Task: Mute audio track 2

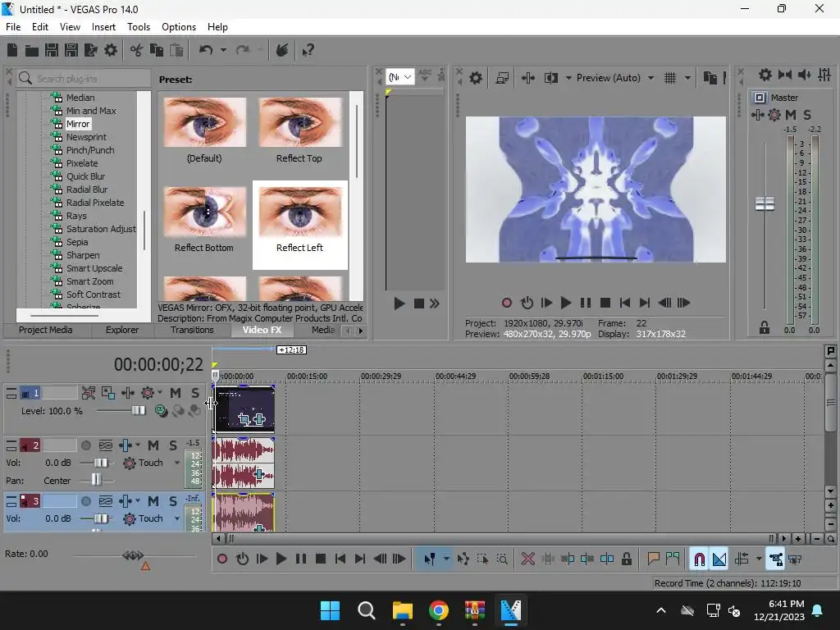Action: click(153, 445)
